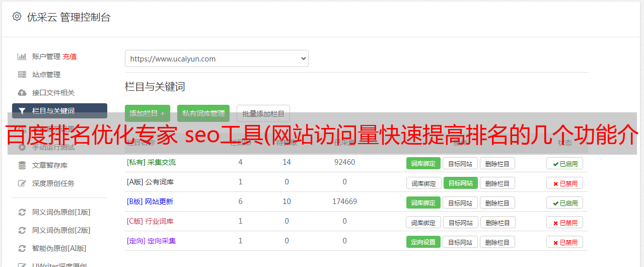Click 删除栏目 in the 定向采集 row

[x=497, y=242]
